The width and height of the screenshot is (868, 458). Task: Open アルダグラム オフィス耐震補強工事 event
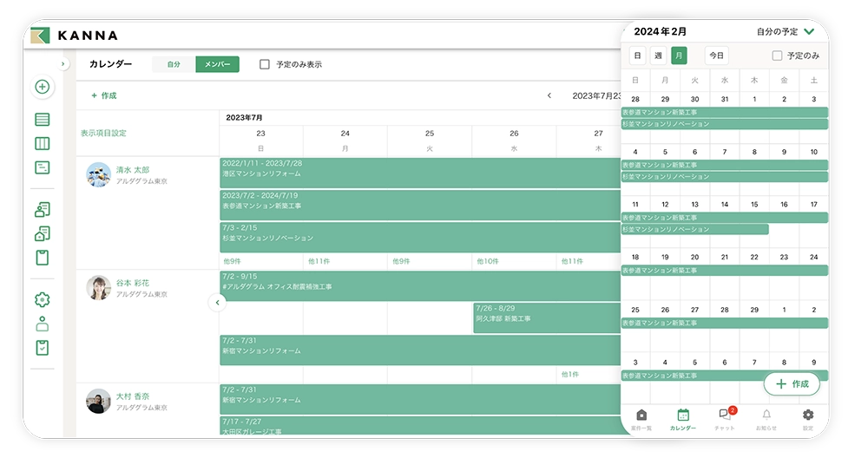tap(419, 286)
